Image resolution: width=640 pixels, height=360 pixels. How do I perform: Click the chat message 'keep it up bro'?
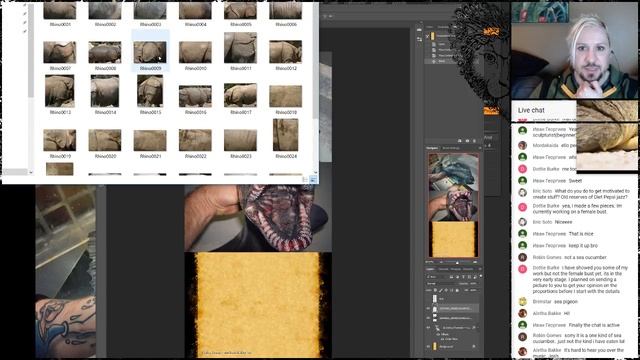[583, 246]
